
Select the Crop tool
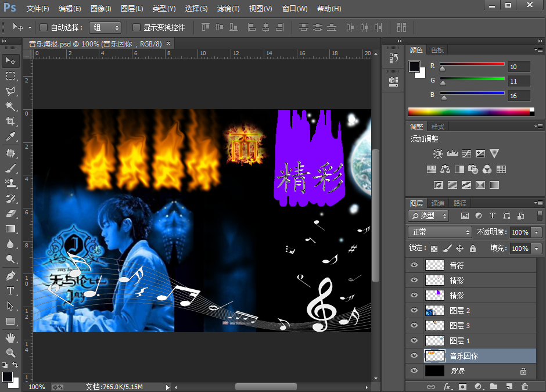coord(10,121)
